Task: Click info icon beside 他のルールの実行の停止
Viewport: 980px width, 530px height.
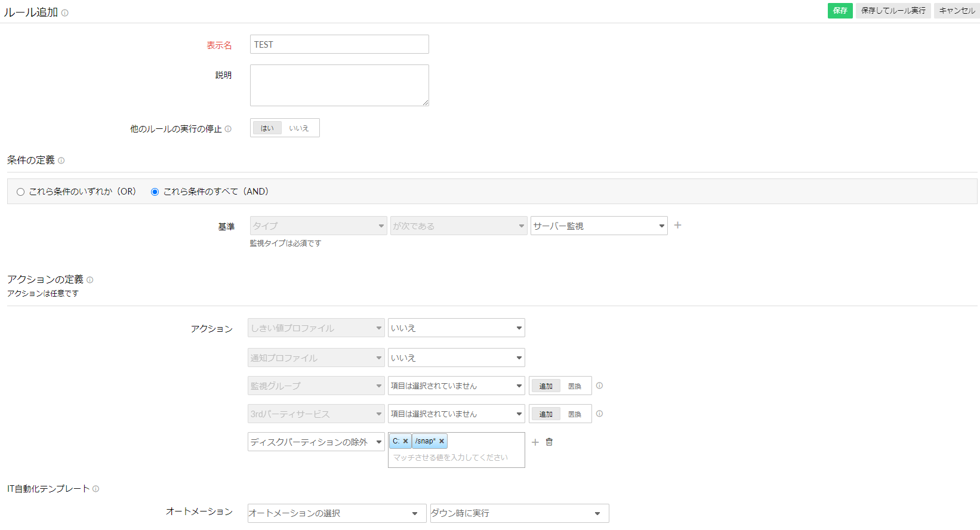Action: pyautogui.click(x=228, y=129)
